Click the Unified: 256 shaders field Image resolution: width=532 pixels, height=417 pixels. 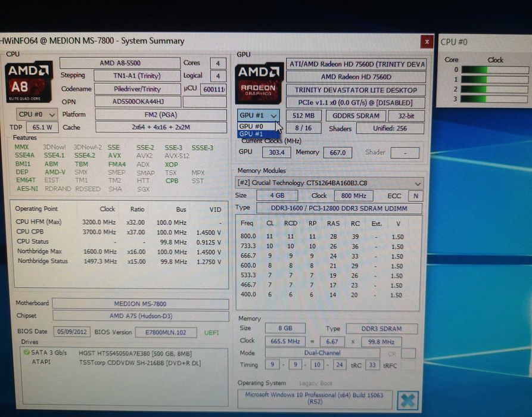click(x=390, y=128)
